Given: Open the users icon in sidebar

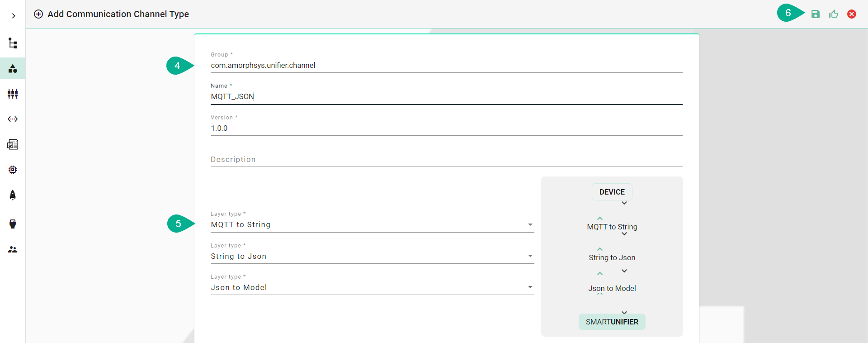Looking at the screenshot, I should click(13, 250).
